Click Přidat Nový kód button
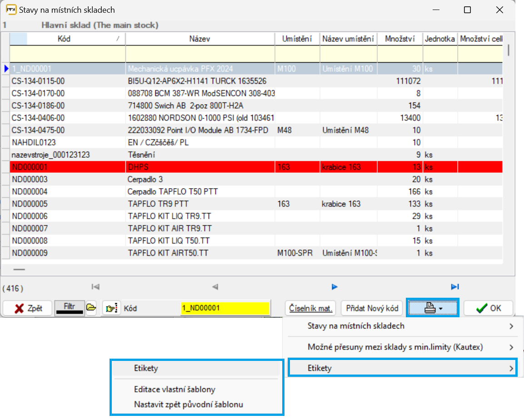524x420 pixels. pos(372,308)
